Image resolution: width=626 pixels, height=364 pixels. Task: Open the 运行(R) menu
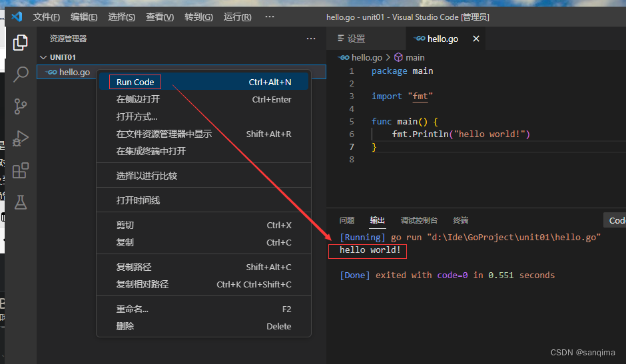[238, 17]
